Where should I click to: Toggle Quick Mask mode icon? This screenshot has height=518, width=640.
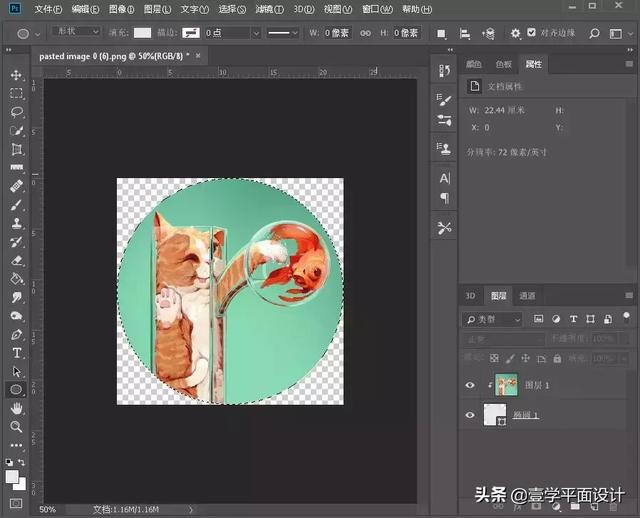[16, 503]
